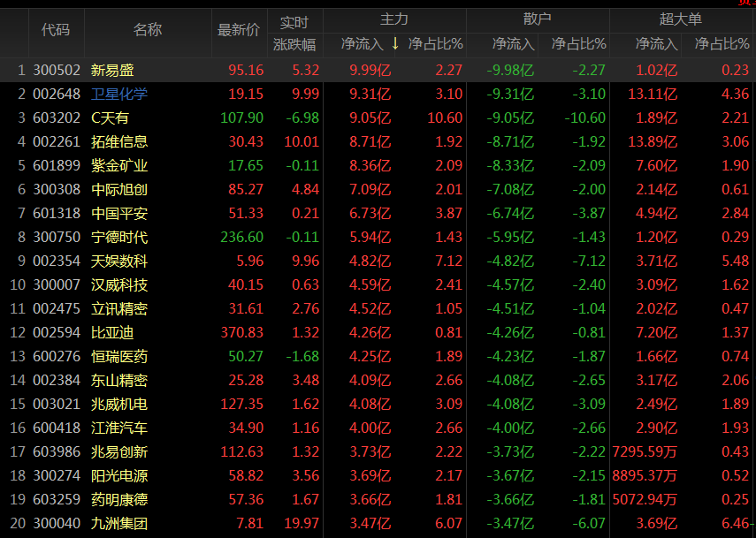Click the 实时 header group

click(x=294, y=22)
